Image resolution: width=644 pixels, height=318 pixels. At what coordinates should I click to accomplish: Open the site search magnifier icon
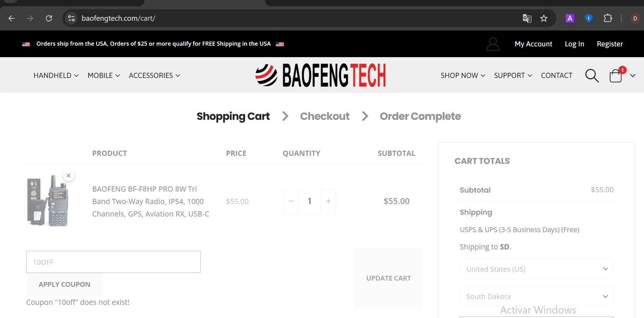pyautogui.click(x=592, y=76)
